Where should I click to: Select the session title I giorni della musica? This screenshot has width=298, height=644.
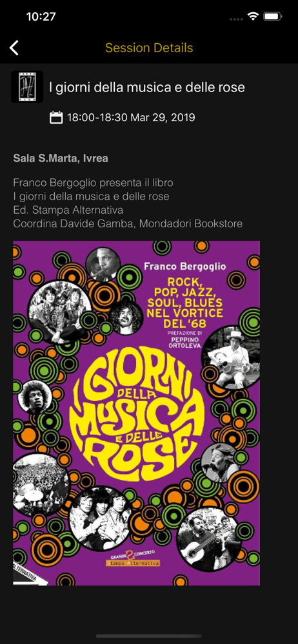coord(147,87)
